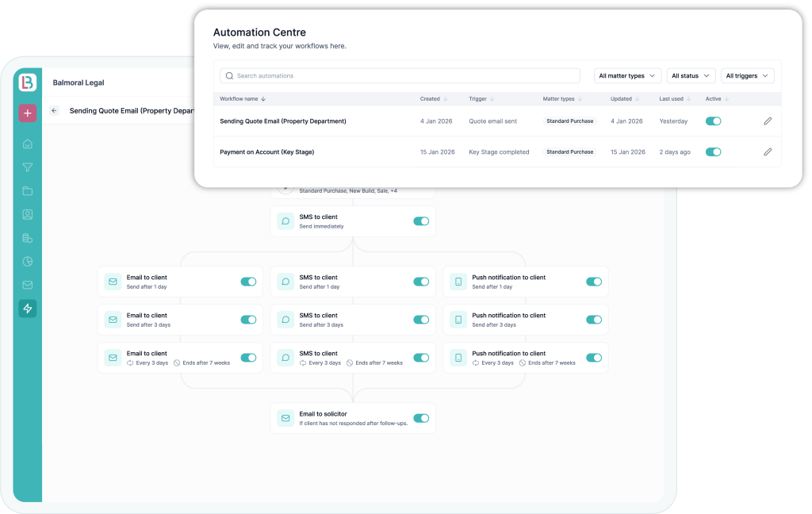Image resolution: width=812 pixels, height=514 pixels.
Task: Open the All matter types dropdown
Action: (627, 76)
